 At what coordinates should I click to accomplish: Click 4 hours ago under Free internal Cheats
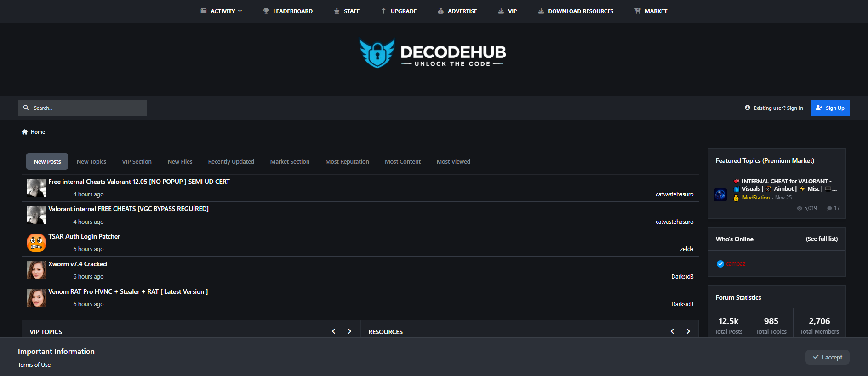[x=88, y=194]
